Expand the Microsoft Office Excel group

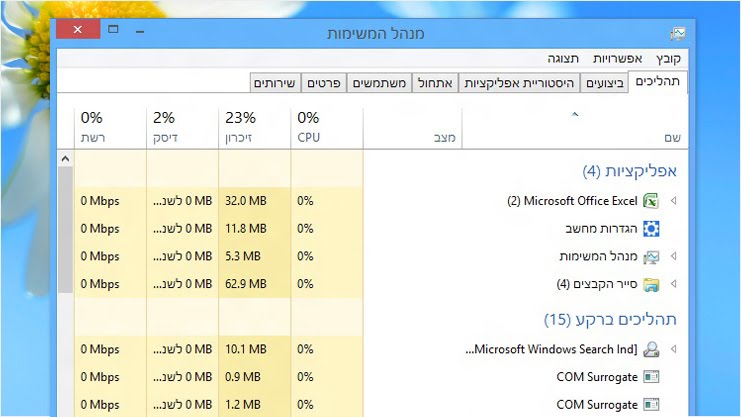pyautogui.click(x=673, y=201)
